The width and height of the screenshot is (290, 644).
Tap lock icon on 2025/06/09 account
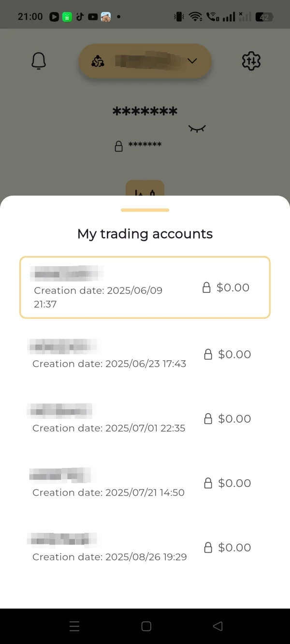(206, 288)
